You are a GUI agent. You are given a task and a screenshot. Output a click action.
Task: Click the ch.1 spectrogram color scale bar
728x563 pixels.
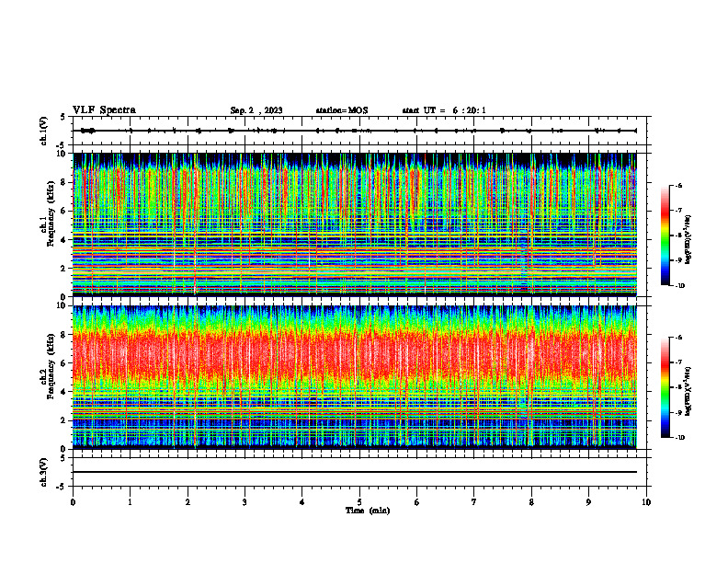point(665,236)
